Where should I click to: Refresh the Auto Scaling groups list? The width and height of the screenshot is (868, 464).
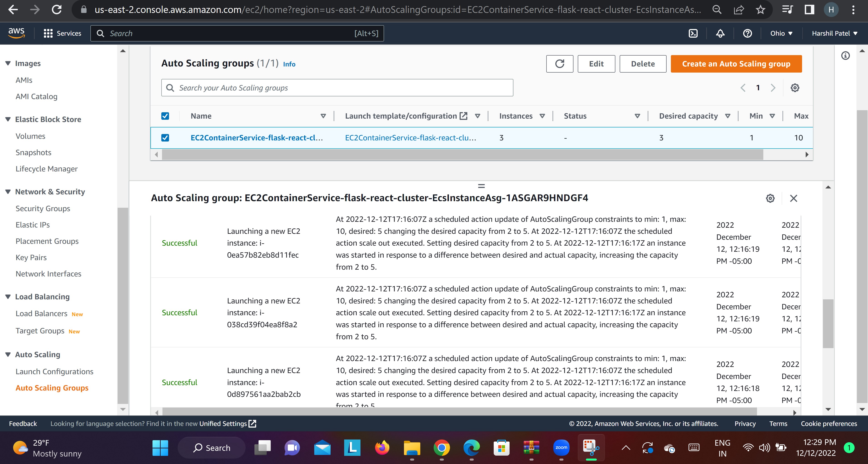pos(559,64)
